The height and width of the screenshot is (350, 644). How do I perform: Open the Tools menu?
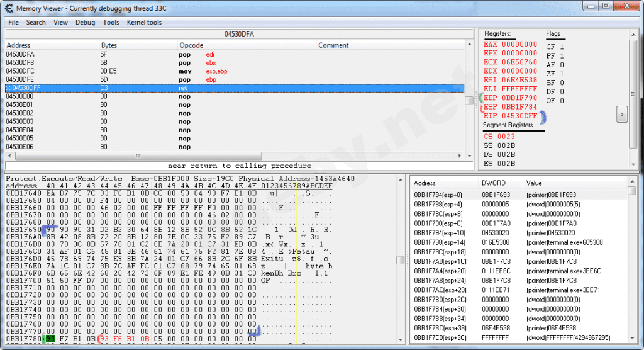111,22
